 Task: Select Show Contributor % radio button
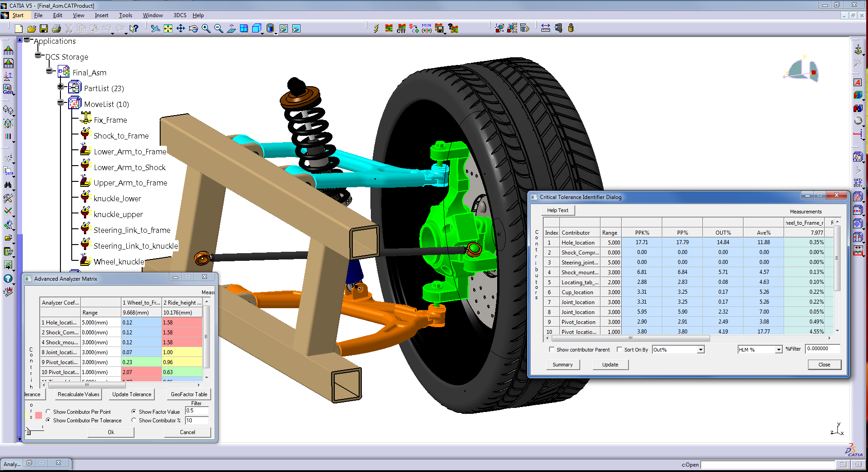(134, 421)
